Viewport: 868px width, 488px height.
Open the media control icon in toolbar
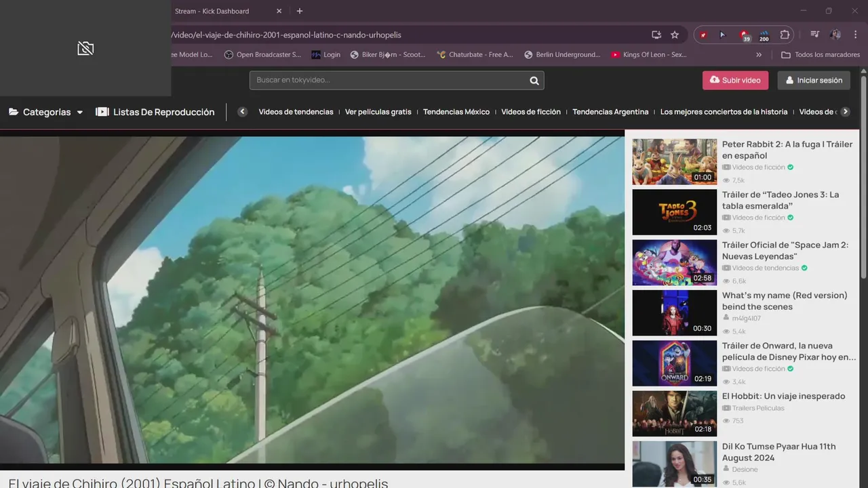point(815,35)
